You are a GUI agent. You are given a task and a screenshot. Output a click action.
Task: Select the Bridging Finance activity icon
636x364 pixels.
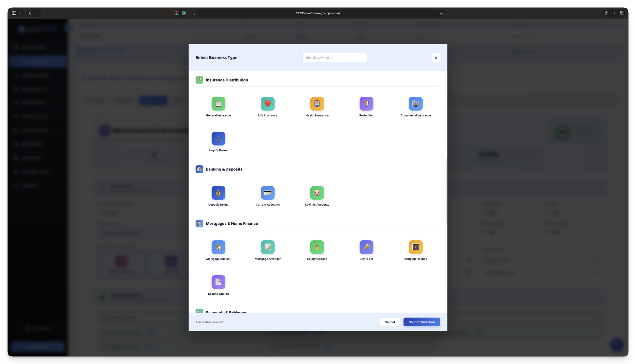[415, 247]
